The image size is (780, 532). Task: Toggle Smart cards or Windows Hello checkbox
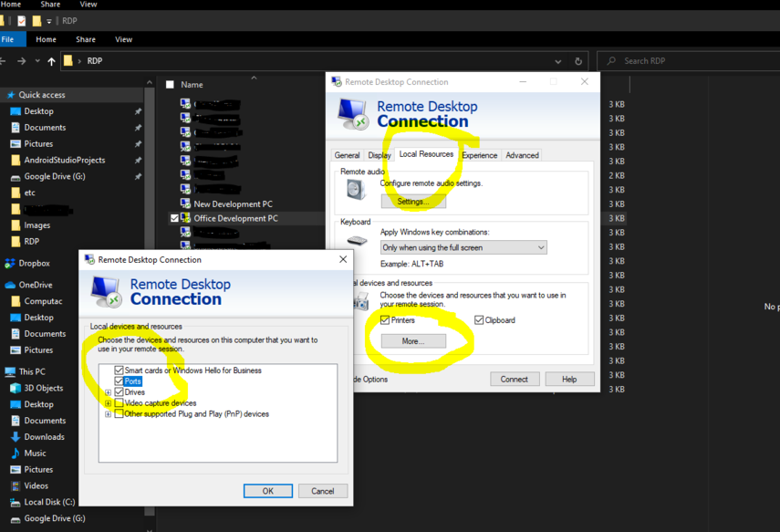[x=119, y=370]
